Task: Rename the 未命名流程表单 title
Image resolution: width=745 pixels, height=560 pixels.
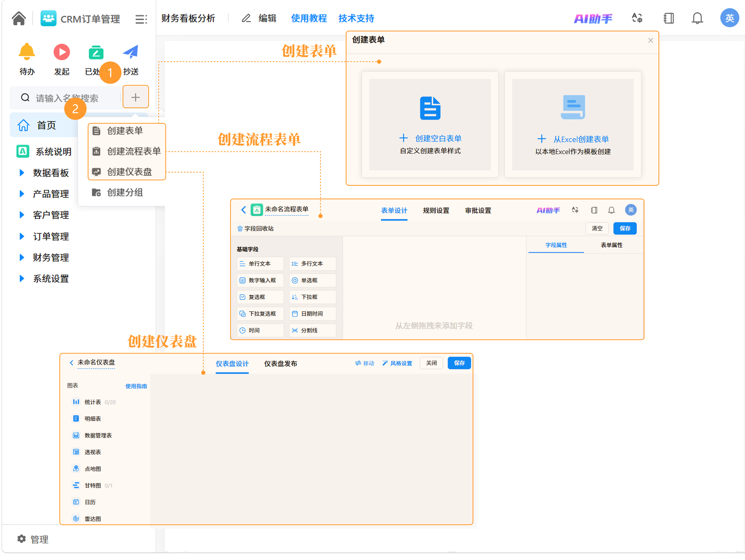Action: (287, 209)
